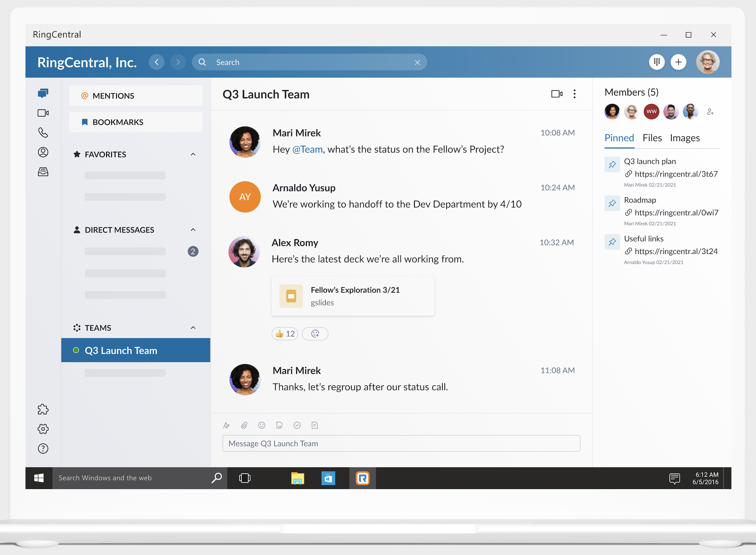Switch to the Images tab
Screen dimensions: 756x555
click(684, 138)
